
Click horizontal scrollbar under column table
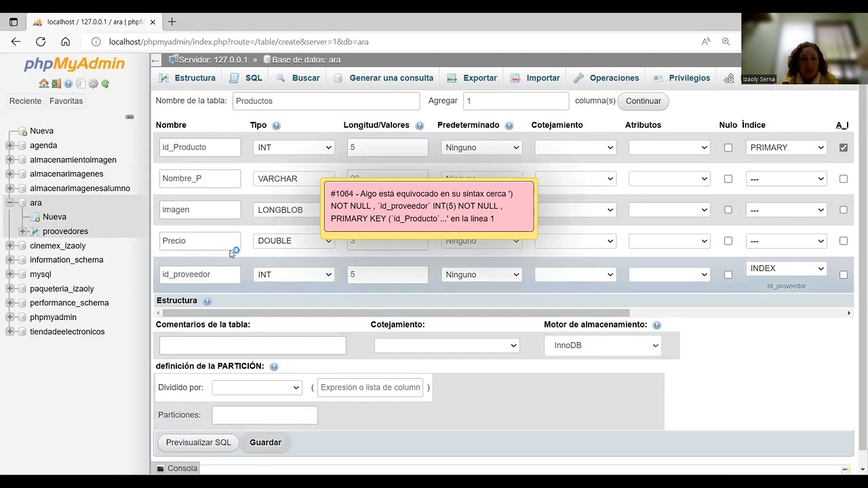[x=395, y=313]
